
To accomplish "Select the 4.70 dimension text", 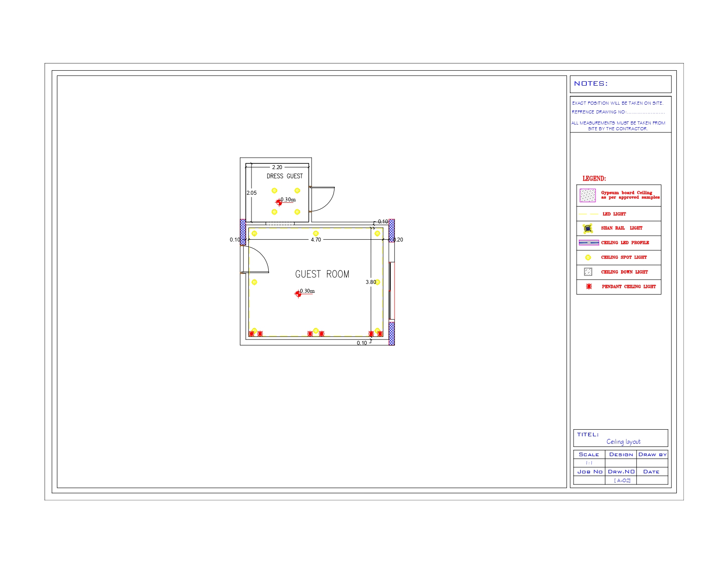I will click(316, 239).
